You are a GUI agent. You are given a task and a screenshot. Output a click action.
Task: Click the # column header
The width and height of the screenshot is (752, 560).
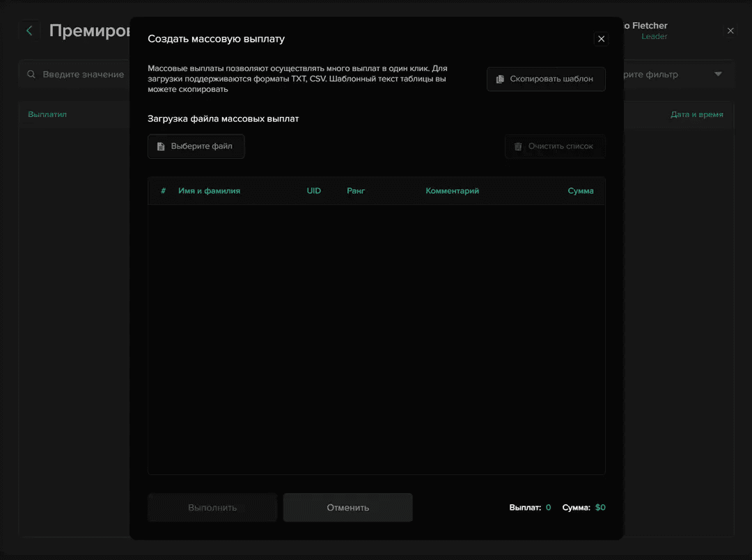click(x=164, y=191)
